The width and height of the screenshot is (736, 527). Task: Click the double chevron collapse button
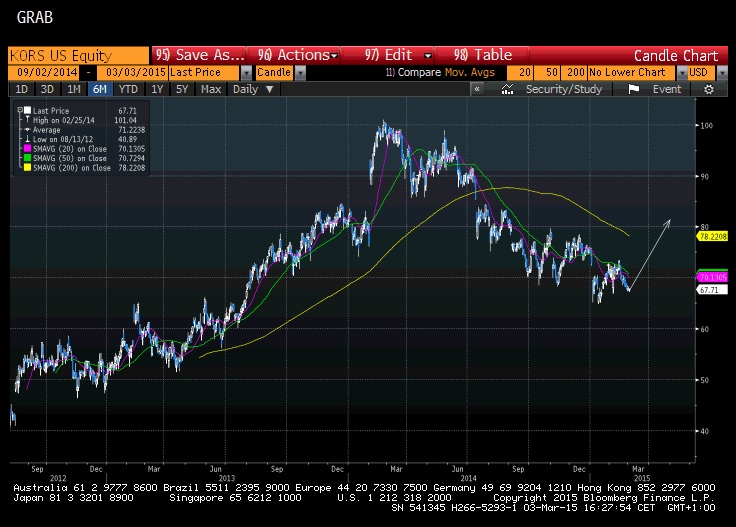pos(477,89)
